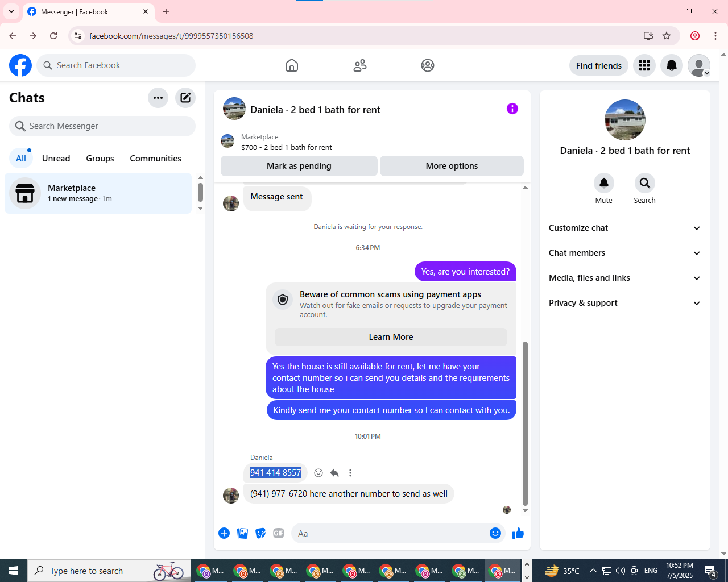The height and width of the screenshot is (582, 728).
Task: Open the account profile avatar menu
Action: coord(699,65)
